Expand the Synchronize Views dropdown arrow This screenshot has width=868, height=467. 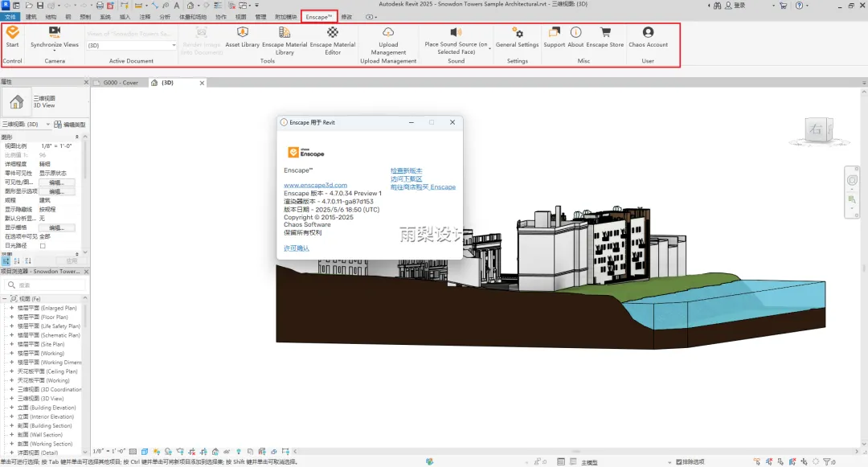(x=55, y=51)
